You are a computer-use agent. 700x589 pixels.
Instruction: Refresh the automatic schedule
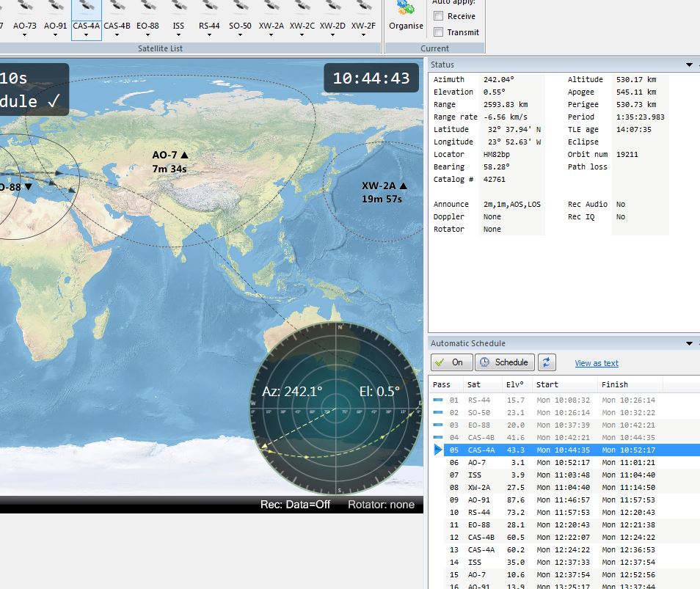pos(547,362)
